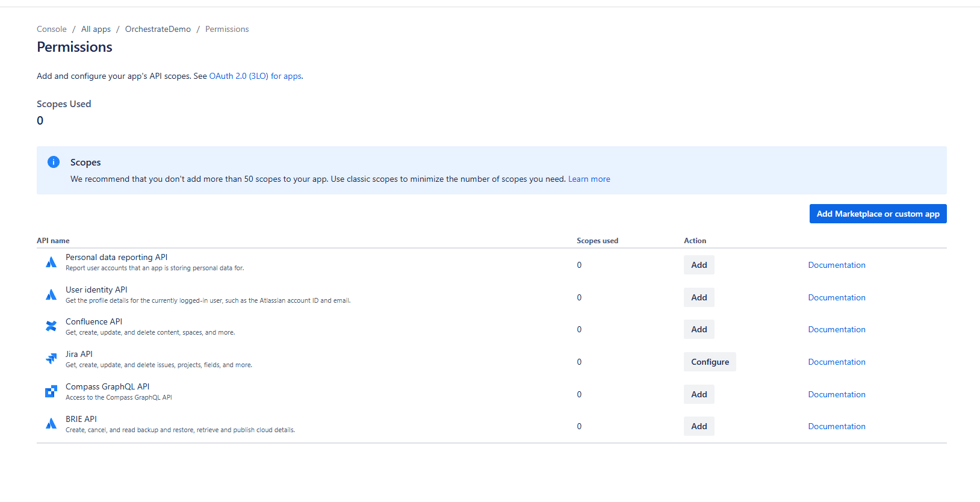The image size is (980, 502).
Task: Click the Confluence API name
Action: [x=94, y=321]
